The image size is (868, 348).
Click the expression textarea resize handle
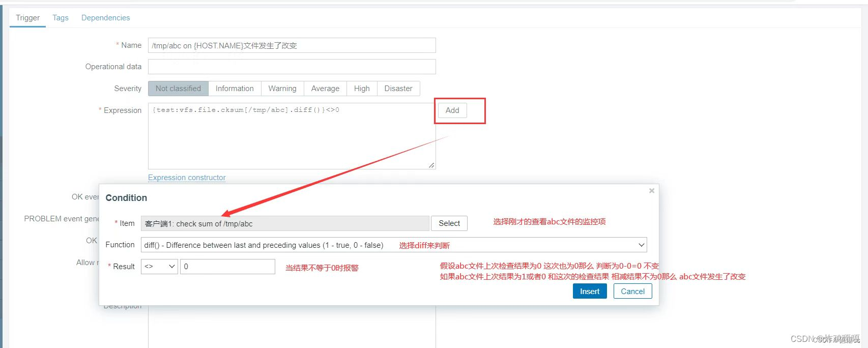[431, 165]
